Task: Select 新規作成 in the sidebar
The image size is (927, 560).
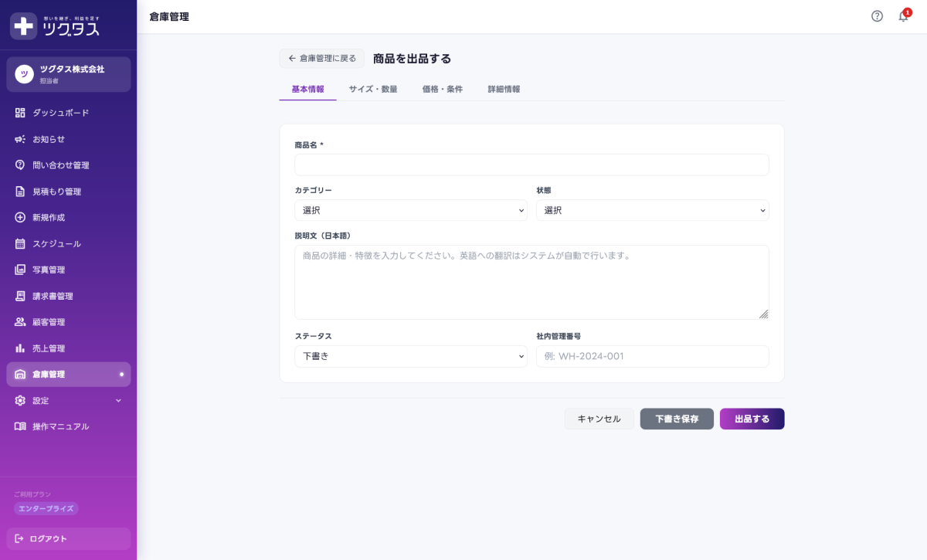Action: [x=69, y=218]
